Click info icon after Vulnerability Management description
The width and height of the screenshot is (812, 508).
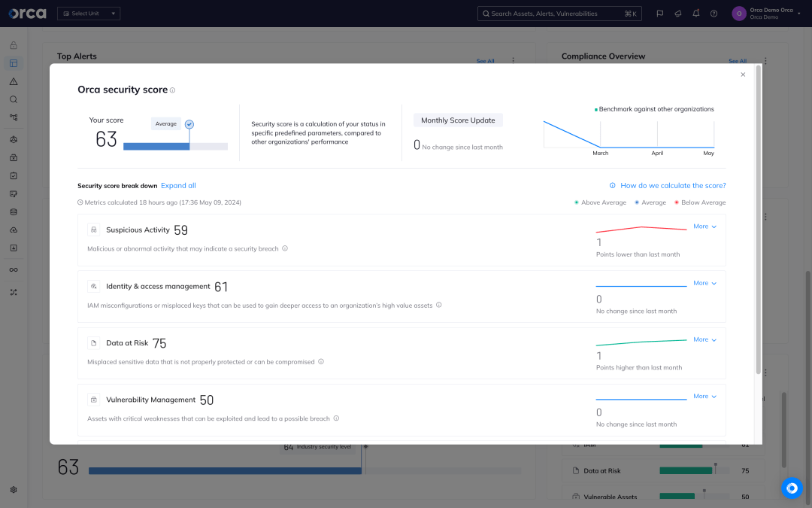(x=336, y=418)
